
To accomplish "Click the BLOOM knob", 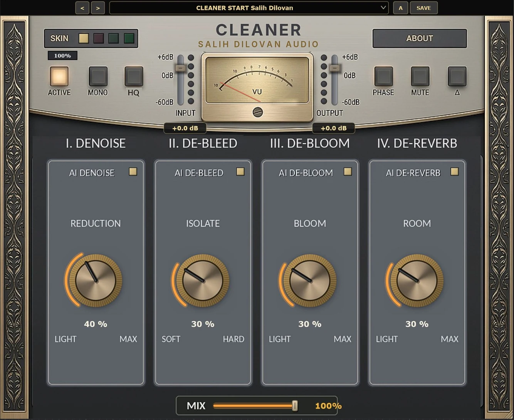I will 310,280.
